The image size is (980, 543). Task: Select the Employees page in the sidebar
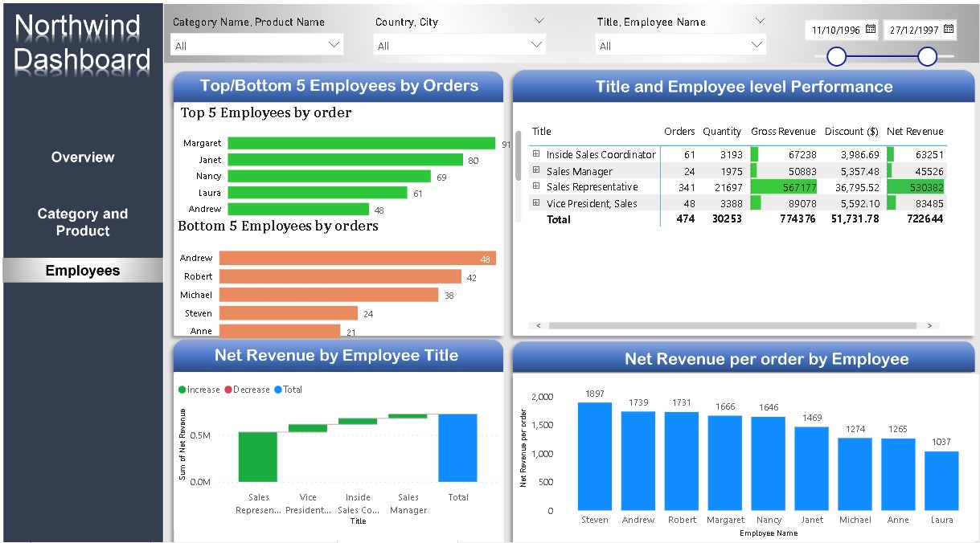point(82,271)
